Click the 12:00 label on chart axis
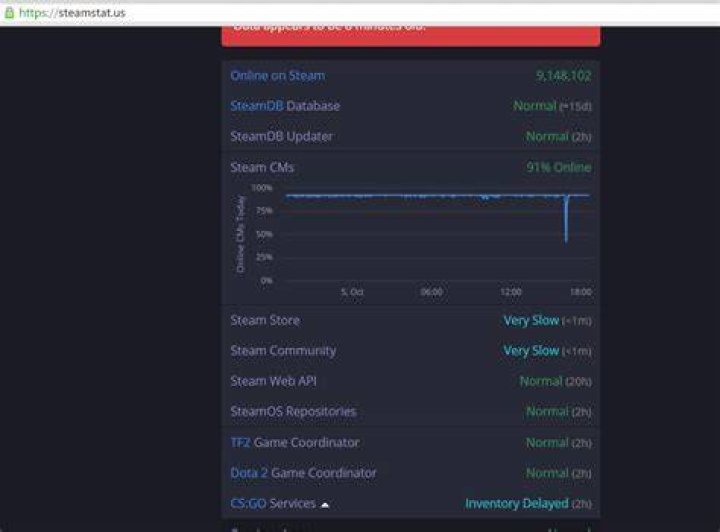The height and width of the screenshot is (532, 720). click(x=511, y=292)
